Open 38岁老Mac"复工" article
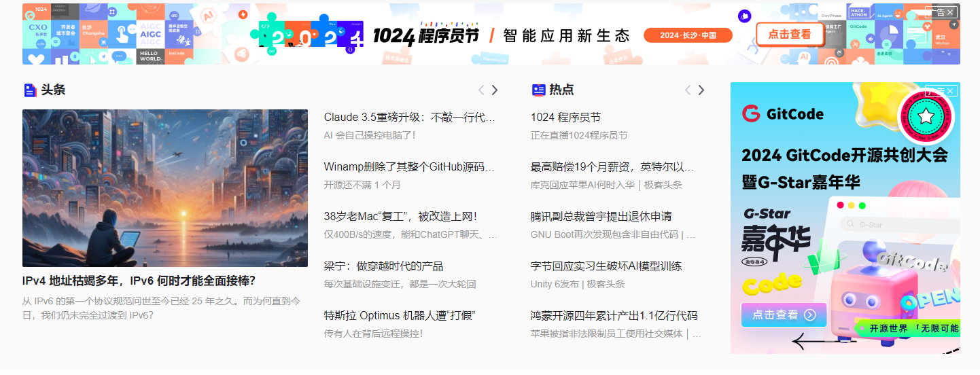 (x=400, y=217)
